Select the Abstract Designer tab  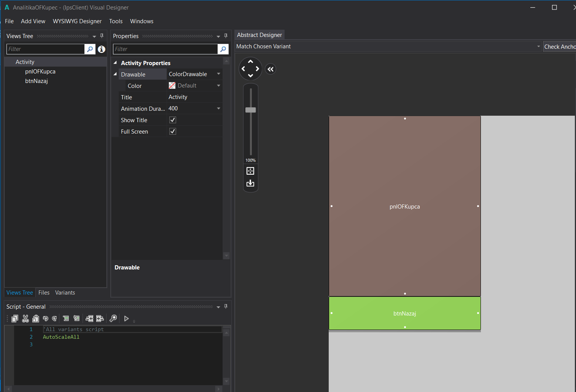click(259, 35)
